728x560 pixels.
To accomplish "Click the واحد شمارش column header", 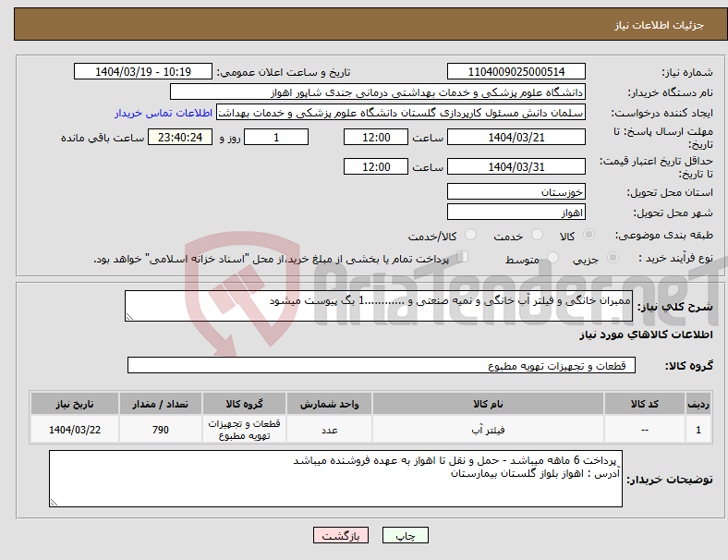I will pyautogui.click(x=329, y=404).
